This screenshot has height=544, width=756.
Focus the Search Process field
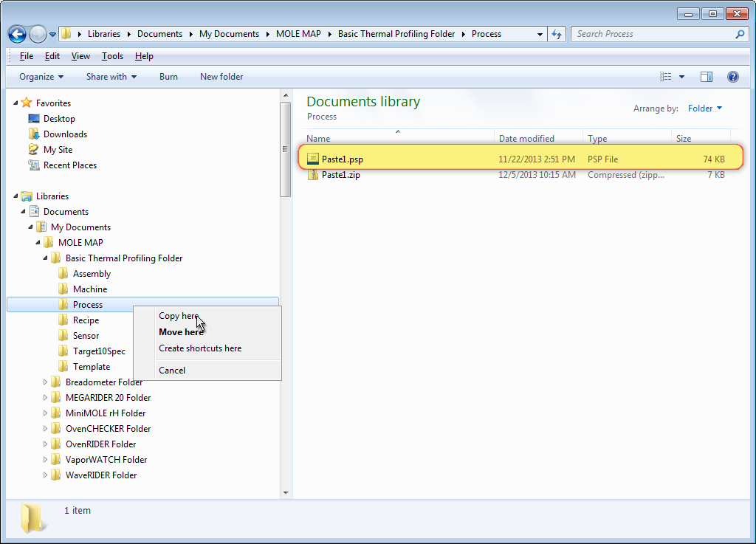pos(659,34)
